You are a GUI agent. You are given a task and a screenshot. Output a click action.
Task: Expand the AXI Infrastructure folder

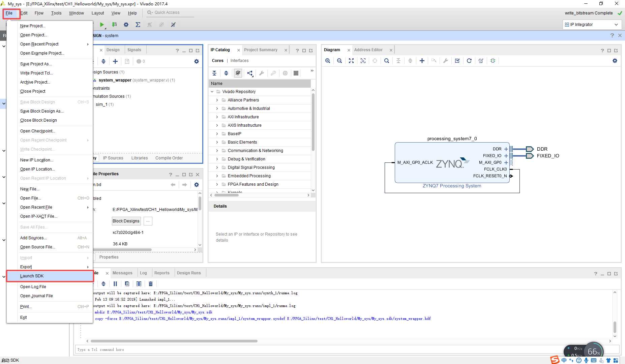[217, 117]
